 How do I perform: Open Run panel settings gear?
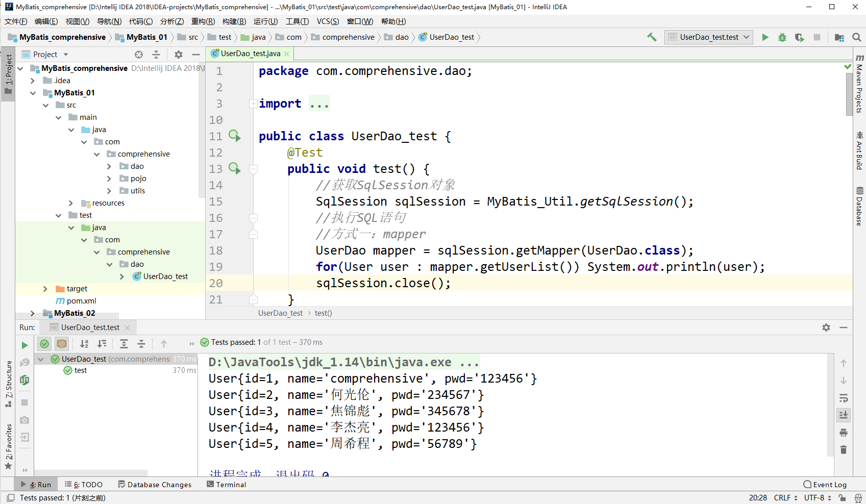826,327
